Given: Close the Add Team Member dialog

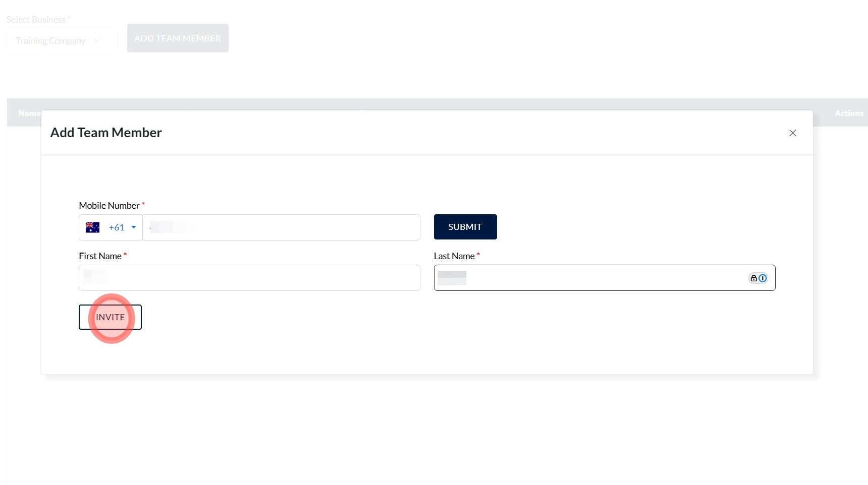Looking at the screenshot, I should (x=792, y=133).
